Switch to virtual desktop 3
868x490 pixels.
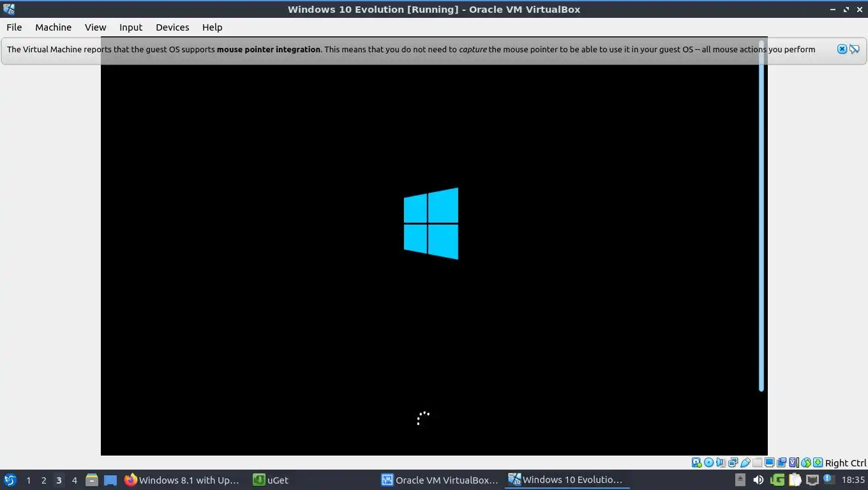[59, 480]
